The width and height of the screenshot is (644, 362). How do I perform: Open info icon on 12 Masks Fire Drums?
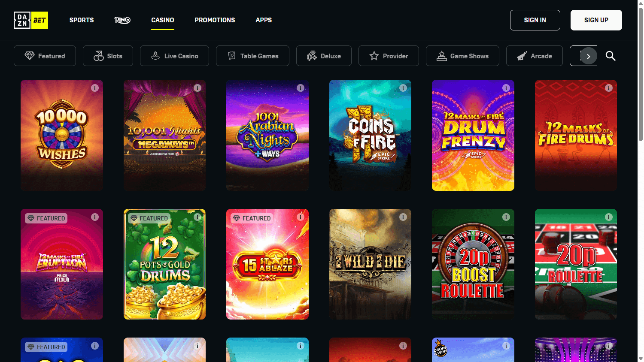(609, 88)
